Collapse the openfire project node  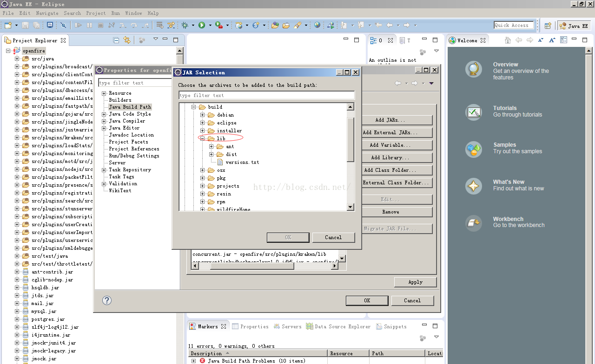point(8,51)
